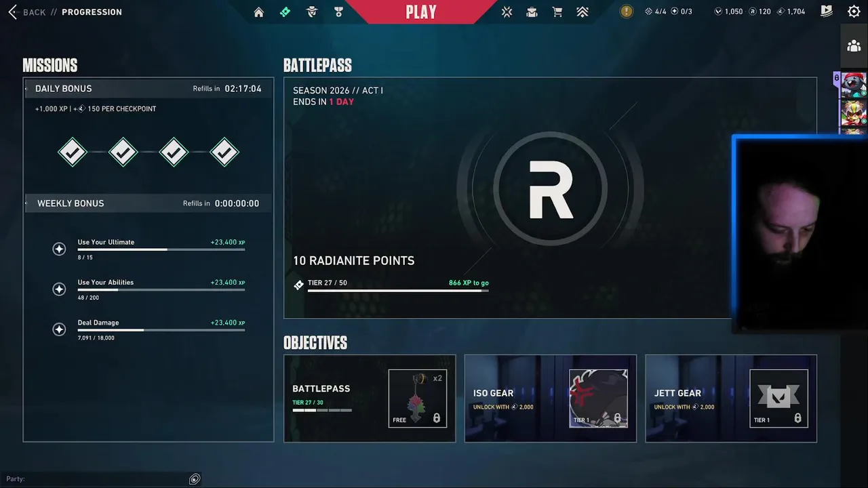Screen dimensions: 868x488
Task: Click the 0/3 weekly missions counter
Action: [x=682, y=12]
